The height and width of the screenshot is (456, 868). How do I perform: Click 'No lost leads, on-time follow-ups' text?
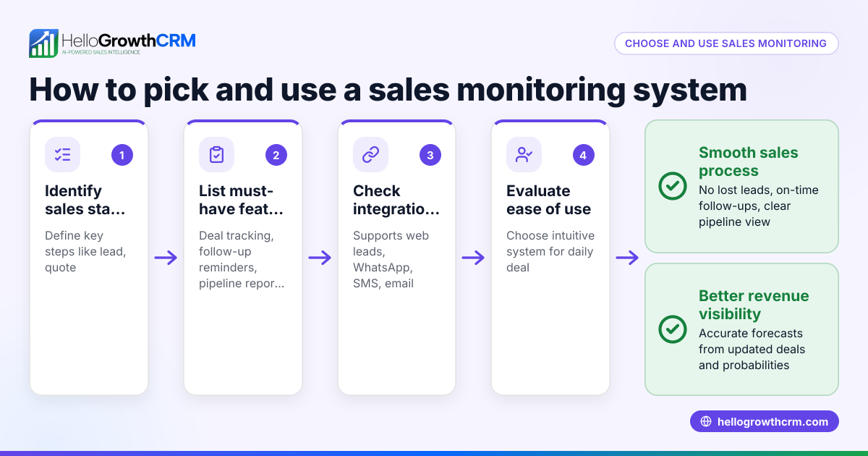point(759,206)
